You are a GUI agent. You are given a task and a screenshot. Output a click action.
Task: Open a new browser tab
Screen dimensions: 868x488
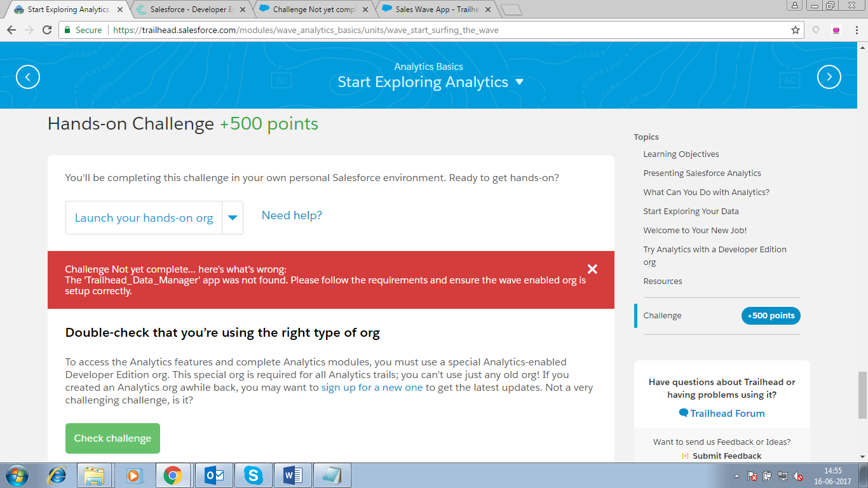point(511,10)
